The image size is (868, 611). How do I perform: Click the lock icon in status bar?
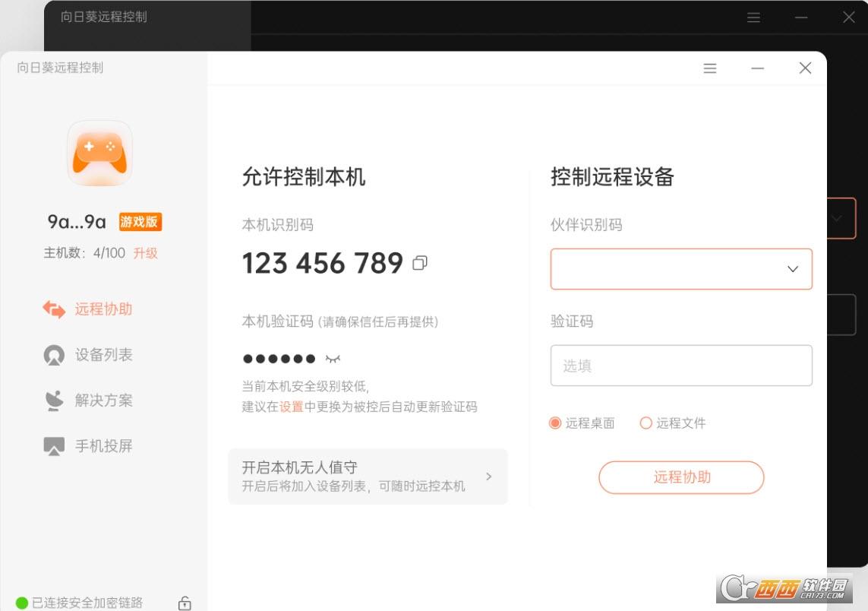[x=185, y=603]
